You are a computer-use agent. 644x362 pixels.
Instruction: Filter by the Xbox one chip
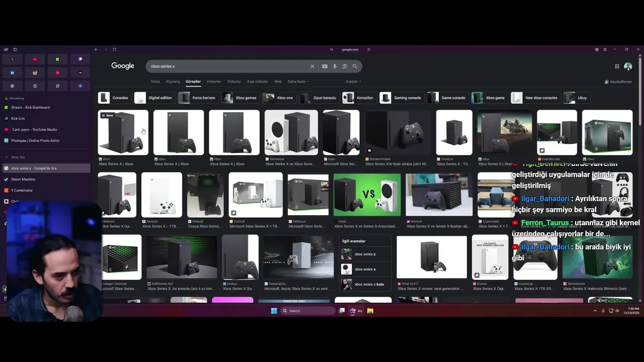click(279, 98)
